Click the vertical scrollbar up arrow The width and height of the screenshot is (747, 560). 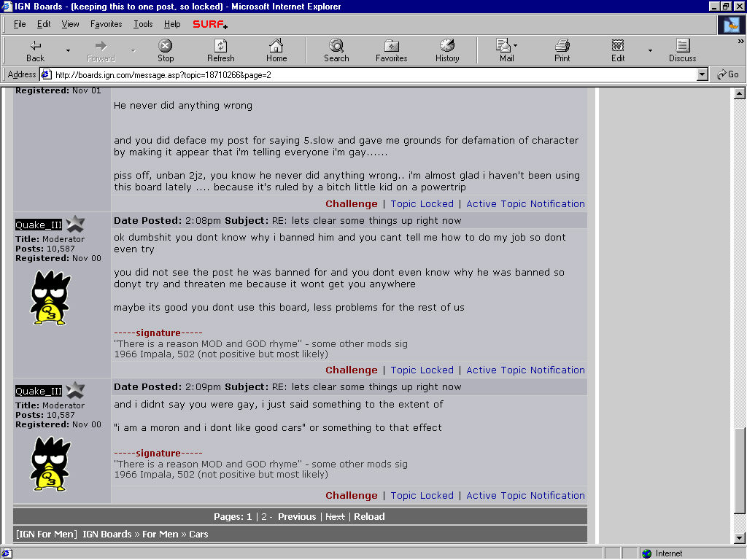(740, 93)
